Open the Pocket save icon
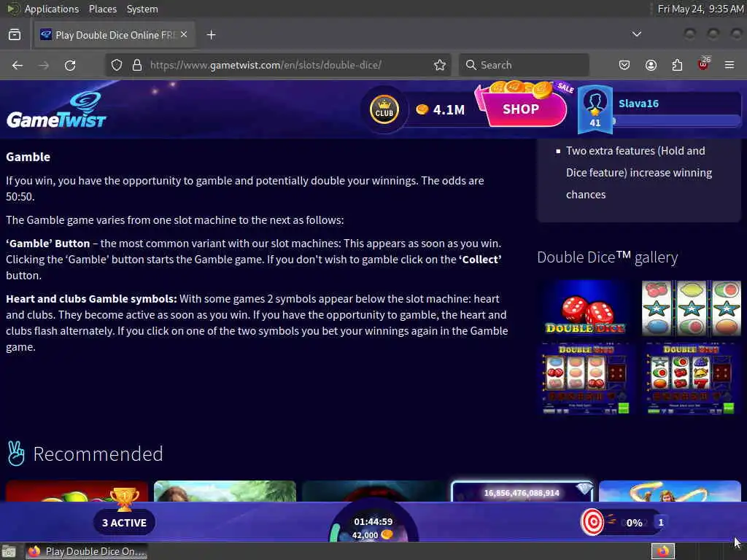The height and width of the screenshot is (560, 747). coord(624,65)
